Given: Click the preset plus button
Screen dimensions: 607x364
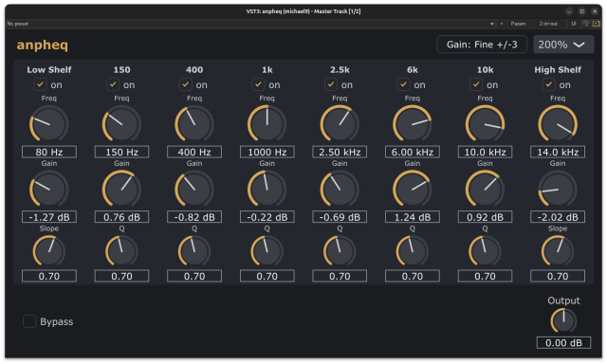Looking at the screenshot, I should pyautogui.click(x=502, y=24).
